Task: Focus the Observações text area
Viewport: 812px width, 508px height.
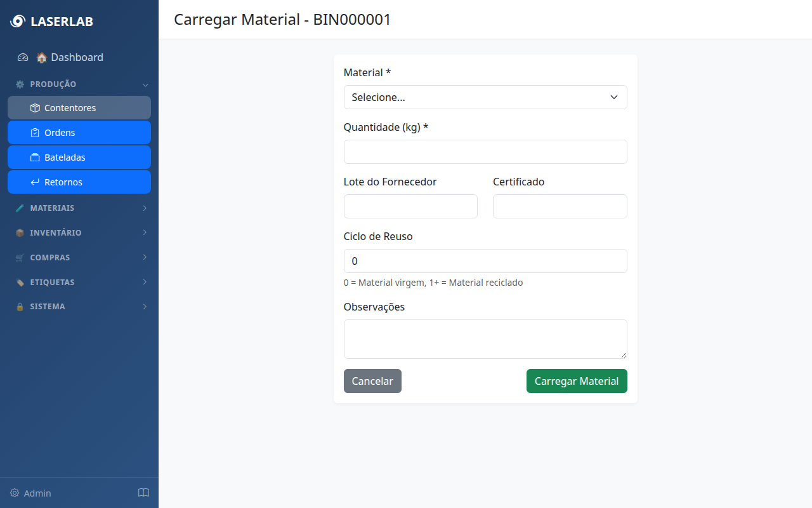Action: [x=485, y=338]
